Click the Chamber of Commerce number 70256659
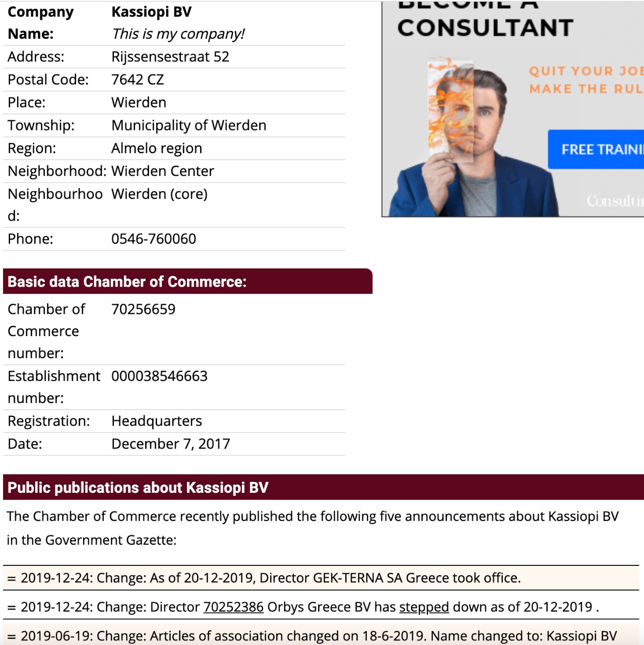 point(144,309)
